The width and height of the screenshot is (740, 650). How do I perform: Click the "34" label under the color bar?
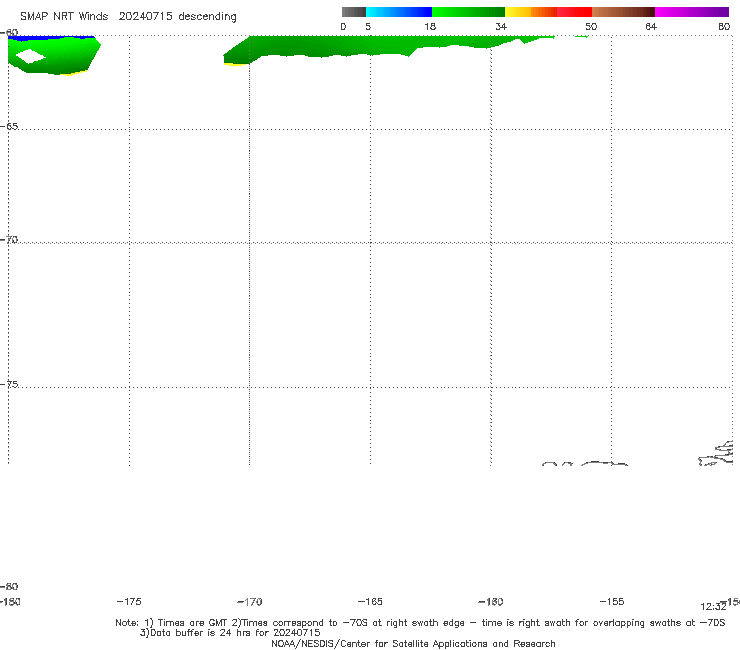coord(501,26)
